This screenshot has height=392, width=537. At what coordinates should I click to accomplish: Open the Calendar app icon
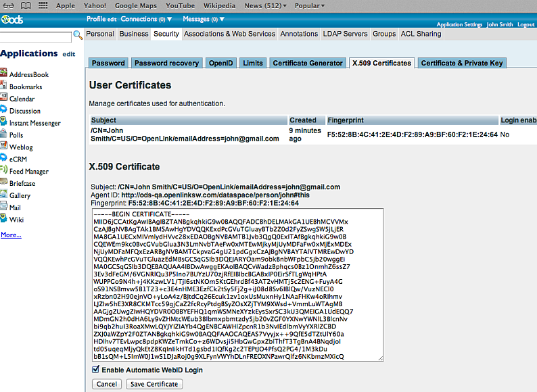tap(4, 99)
